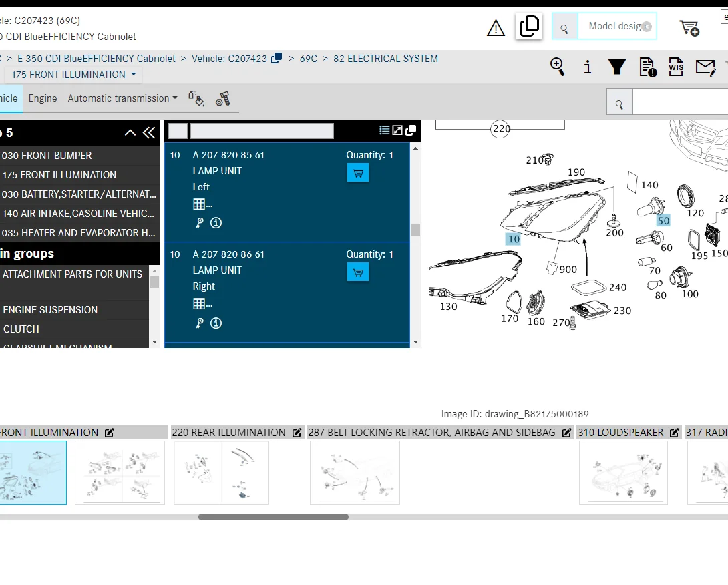
Task: Open the WIS document icon
Action: (676, 67)
